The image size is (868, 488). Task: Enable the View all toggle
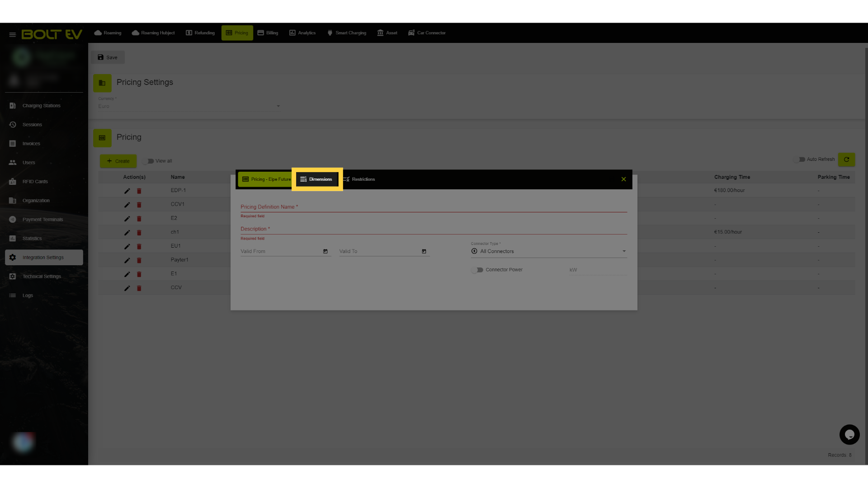click(148, 161)
